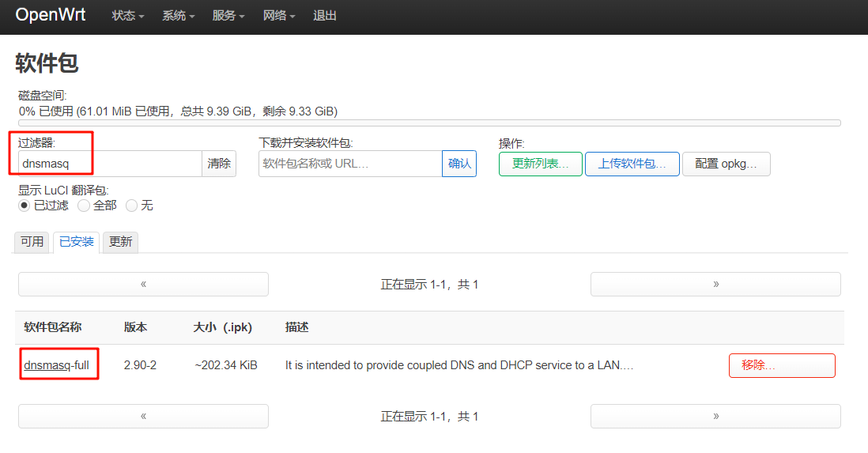The height and width of the screenshot is (453, 868).
Task: Open 配置 opkg settings
Action: pyautogui.click(x=726, y=164)
